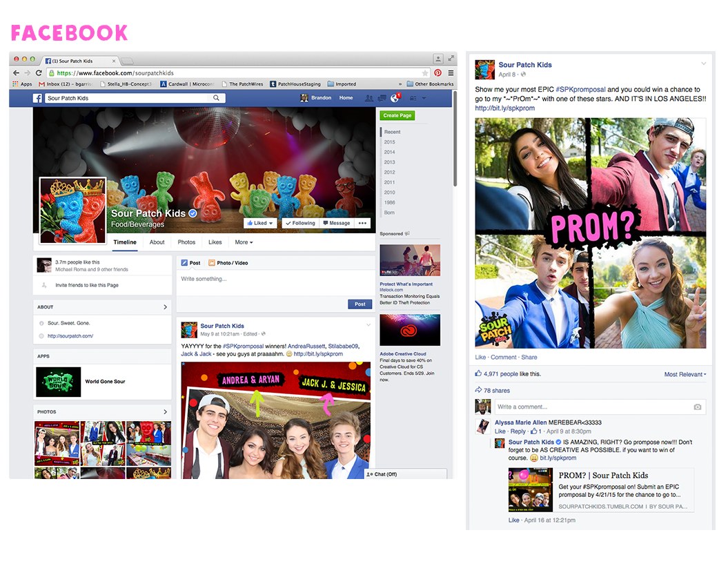Image resolution: width=728 pixels, height=566 pixels.
Task: Click the lifelock sponsored ad image
Action: click(x=410, y=260)
